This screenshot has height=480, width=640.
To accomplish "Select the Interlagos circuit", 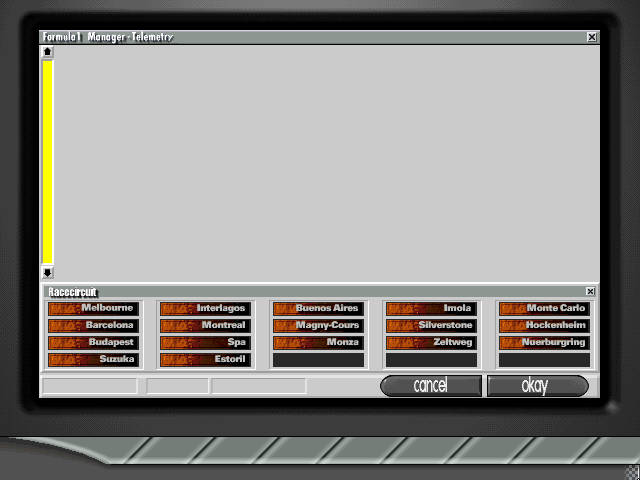I will click(x=206, y=309).
